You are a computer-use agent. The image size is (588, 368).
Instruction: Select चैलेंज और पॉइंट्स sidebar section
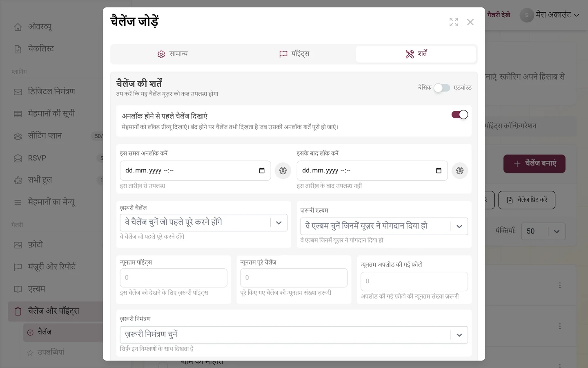click(55, 311)
